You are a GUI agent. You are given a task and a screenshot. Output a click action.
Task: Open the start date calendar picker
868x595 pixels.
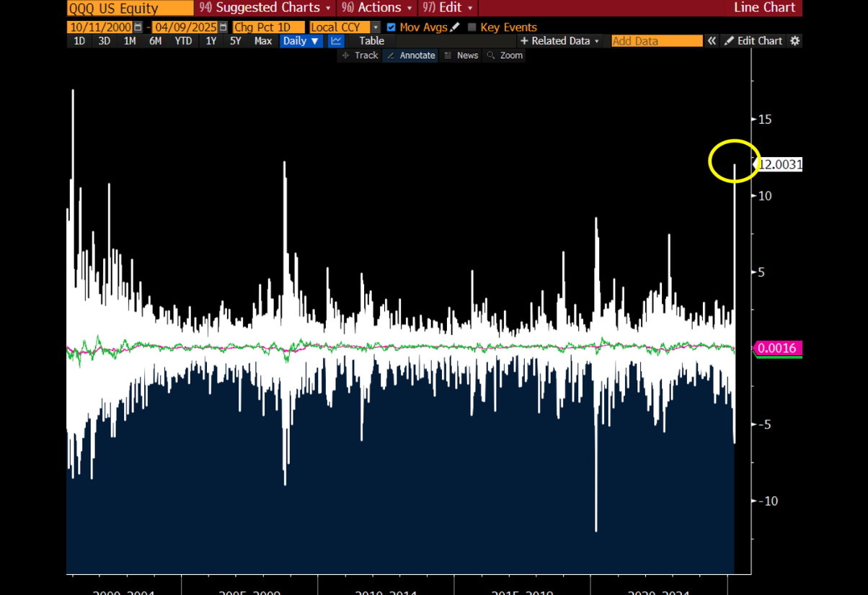[138, 27]
